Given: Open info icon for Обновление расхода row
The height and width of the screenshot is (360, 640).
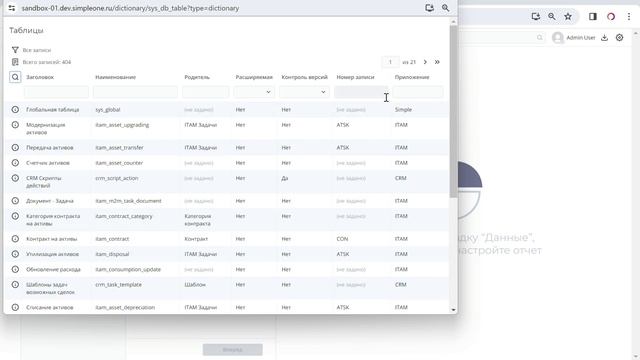Looking at the screenshot, I should tap(15, 269).
